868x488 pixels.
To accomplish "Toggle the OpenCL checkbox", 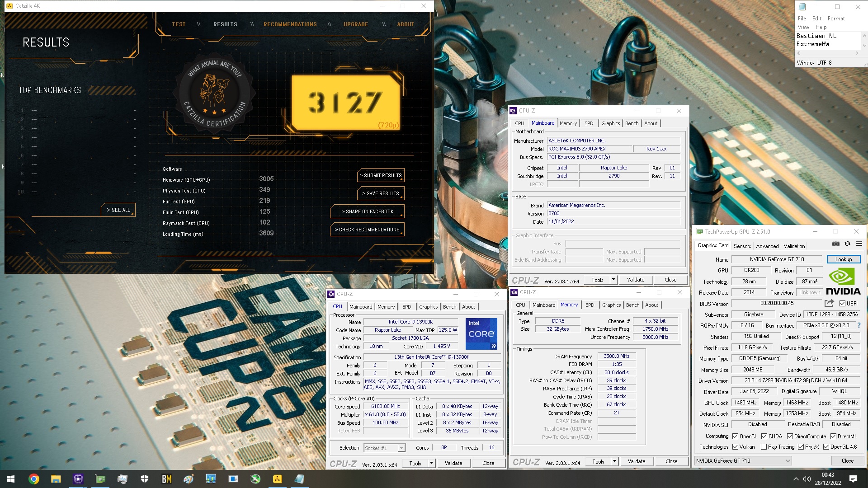I will [x=736, y=436].
